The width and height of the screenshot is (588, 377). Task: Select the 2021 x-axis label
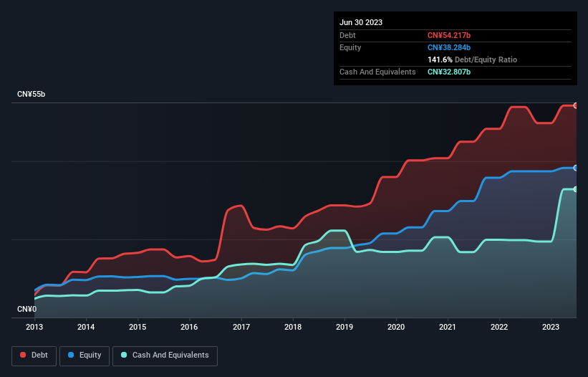coord(448,327)
